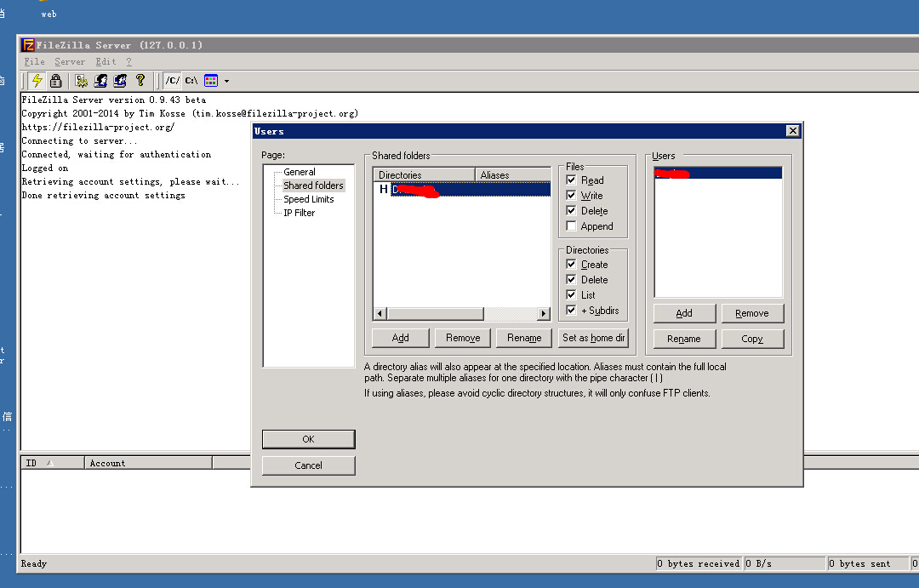The width and height of the screenshot is (919, 588).
Task: Click Aliases column header
Action: click(513, 174)
